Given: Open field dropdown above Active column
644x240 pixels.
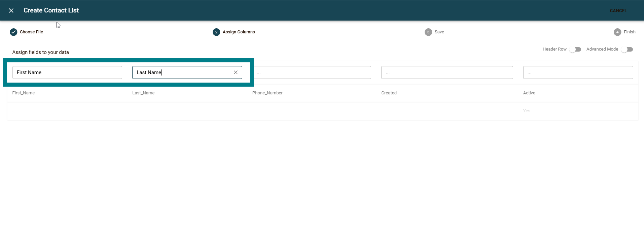Looking at the screenshot, I should point(578,72).
